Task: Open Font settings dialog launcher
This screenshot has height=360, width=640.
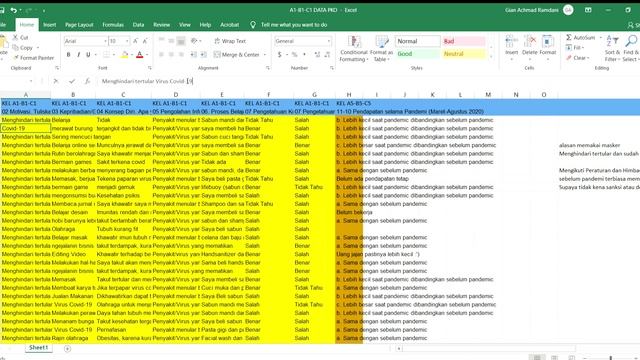Action: point(150,68)
